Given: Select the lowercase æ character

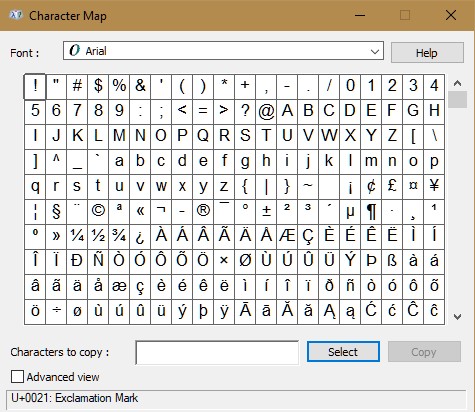Looking at the screenshot, I should 119,287.
